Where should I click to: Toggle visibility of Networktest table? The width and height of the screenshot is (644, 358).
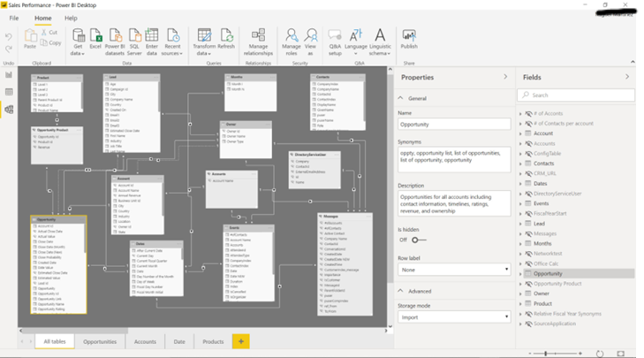click(528, 254)
